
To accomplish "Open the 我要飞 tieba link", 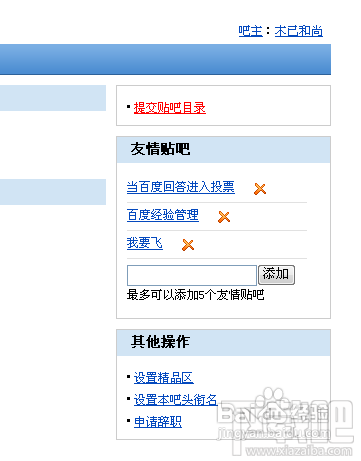I will [x=145, y=243].
